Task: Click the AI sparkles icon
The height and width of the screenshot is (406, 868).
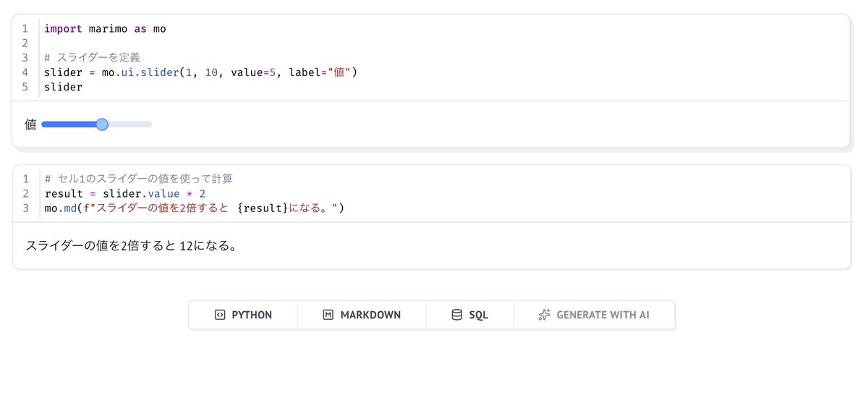Action: [545, 315]
